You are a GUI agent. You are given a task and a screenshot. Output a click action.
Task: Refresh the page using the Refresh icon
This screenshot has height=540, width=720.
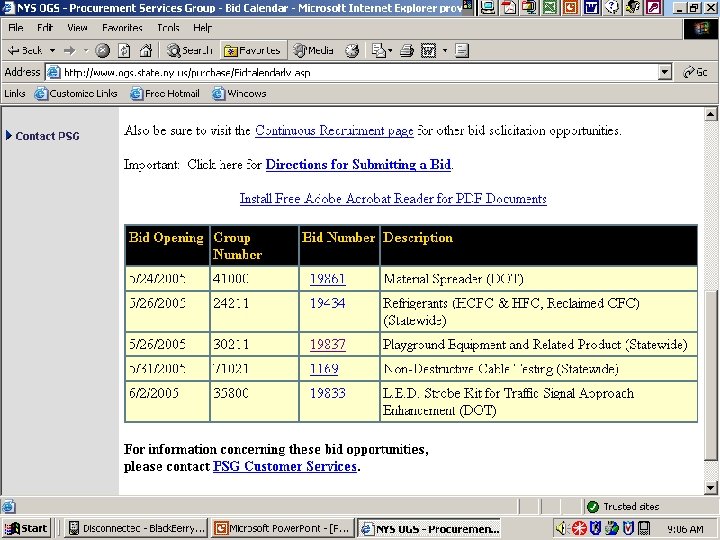[124, 51]
